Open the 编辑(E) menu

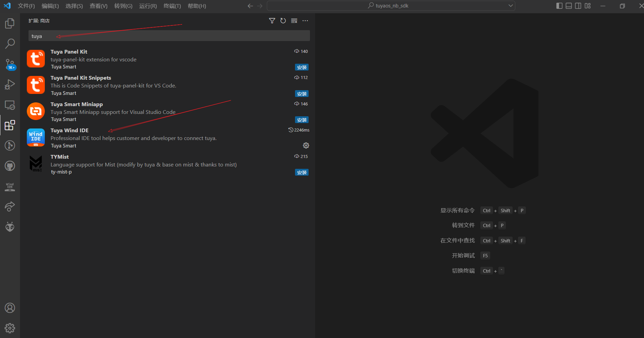point(50,6)
